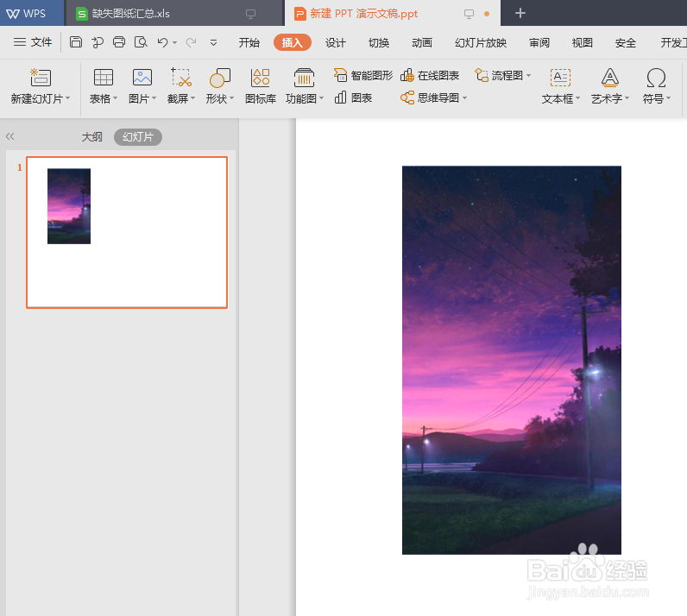Expand the Function Chart (功能图) dropdown
Screen dimensions: 687x616
322,98
